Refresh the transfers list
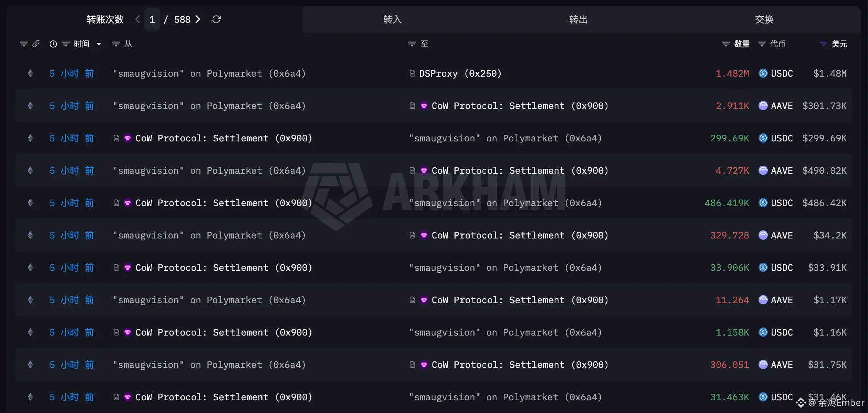The width and height of the screenshot is (868, 413). pos(216,19)
